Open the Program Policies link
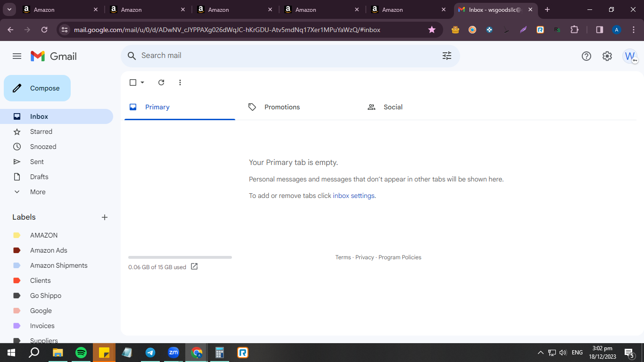644x362 pixels. click(x=400, y=257)
